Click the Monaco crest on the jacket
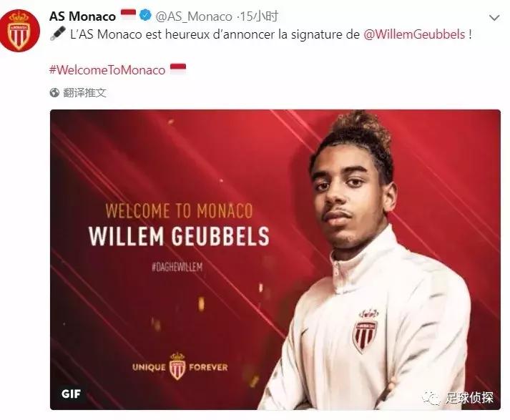This screenshot has width=510, height=420. click(366, 332)
